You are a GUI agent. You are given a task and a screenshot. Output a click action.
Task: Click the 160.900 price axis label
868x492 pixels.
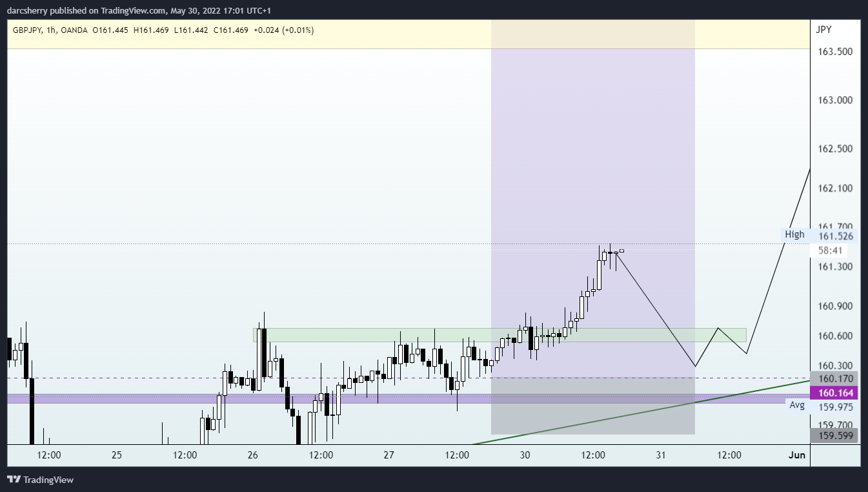[x=835, y=305]
